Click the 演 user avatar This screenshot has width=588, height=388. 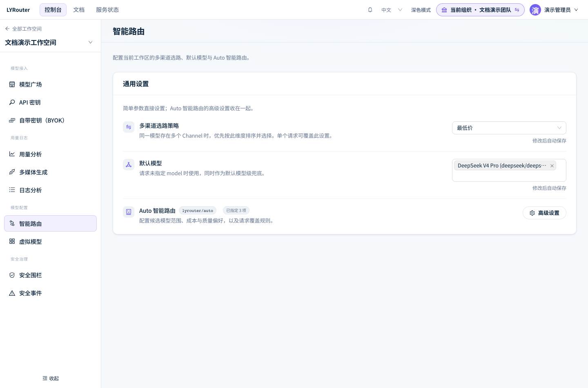coord(535,10)
